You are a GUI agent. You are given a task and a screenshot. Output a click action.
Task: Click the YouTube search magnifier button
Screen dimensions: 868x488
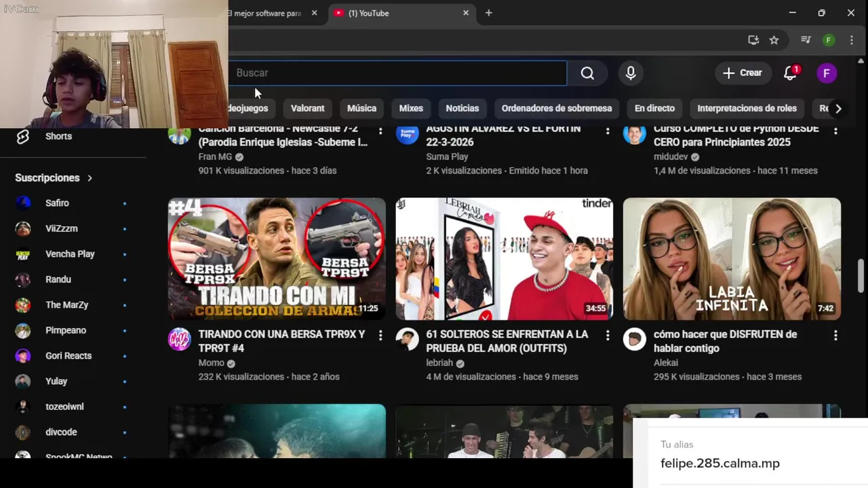point(587,73)
